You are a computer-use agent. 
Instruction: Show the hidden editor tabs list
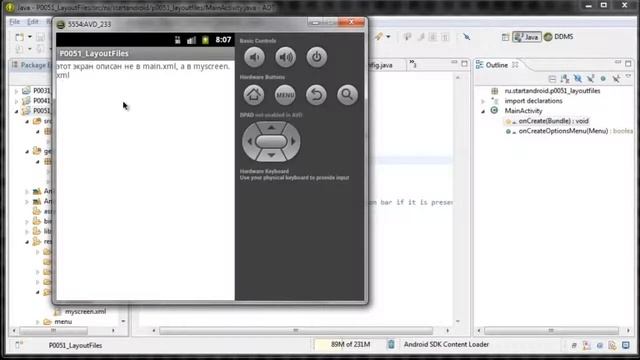413,64
